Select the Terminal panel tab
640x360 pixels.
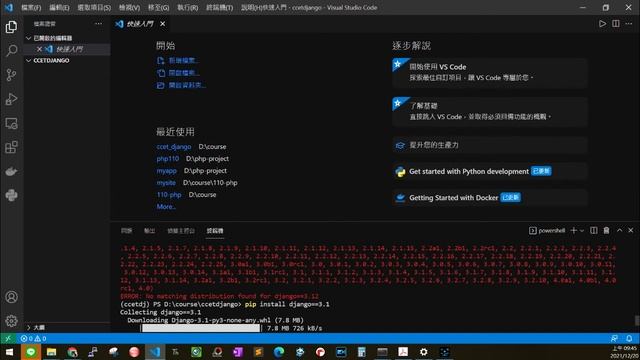point(215,231)
